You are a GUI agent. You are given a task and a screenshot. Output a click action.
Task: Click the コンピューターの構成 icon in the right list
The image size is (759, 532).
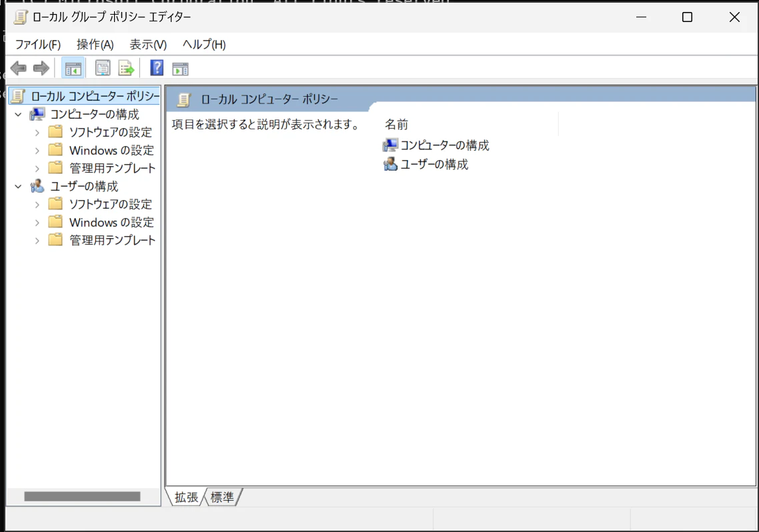pyautogui.click(x=390, y=145)
